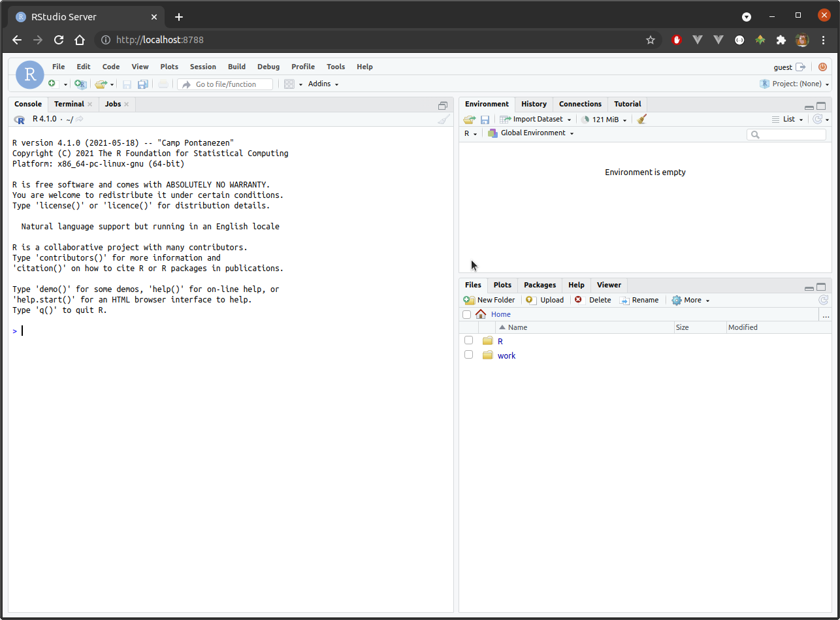This screenshot has width=840, height=620.
Task: Switch to the Connections tab
Action: [580, 104]
